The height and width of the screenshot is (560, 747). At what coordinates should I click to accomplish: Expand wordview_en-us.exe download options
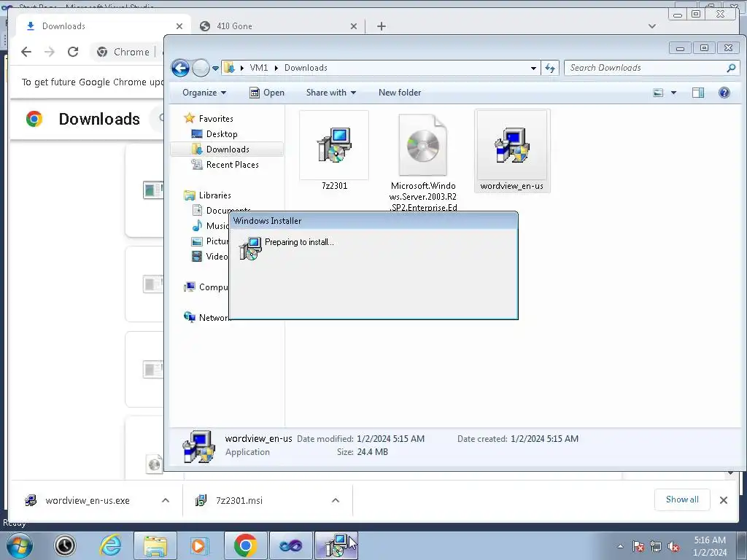166,500
